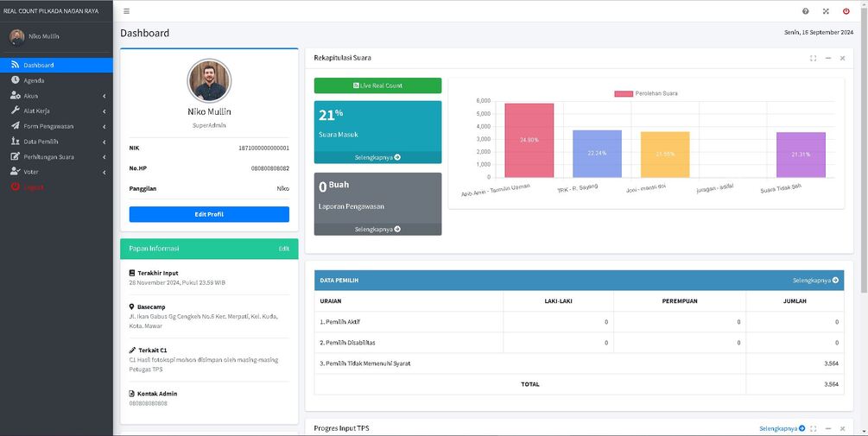This screenshot has width=868, height=436.
Task: Click the red power icon in the top bar
Action: 846,11
